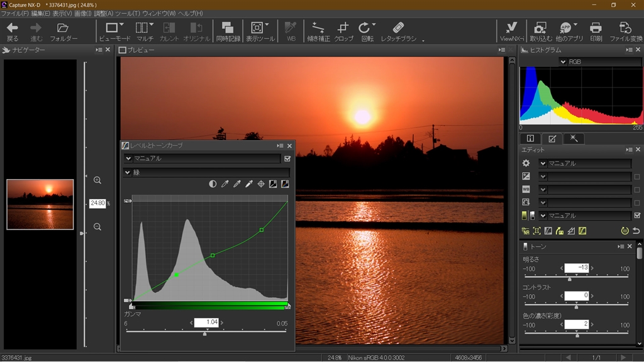
Task: Open the ファイル(F) menu
Action: coord(14,13)
